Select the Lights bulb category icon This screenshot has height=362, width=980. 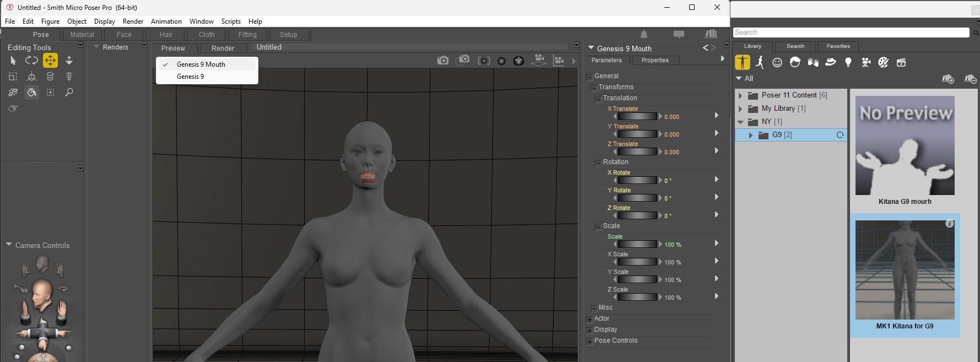click(x=848, y=62)
